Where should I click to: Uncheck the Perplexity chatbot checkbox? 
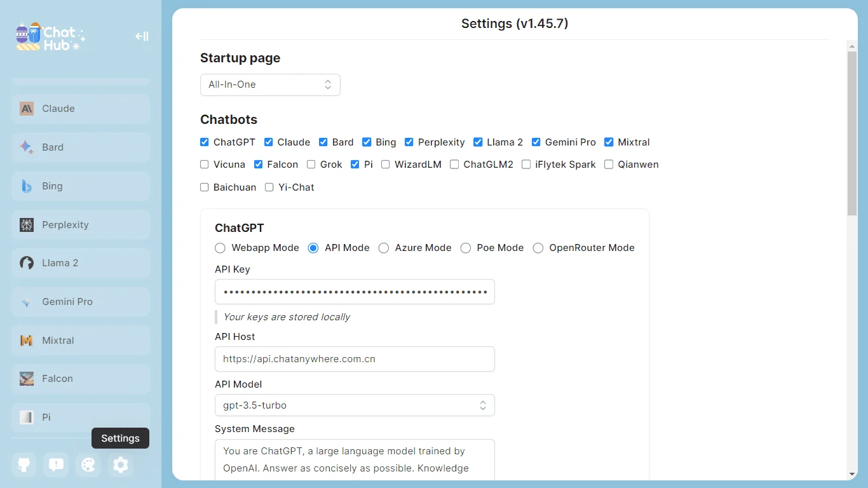click(409, 142)
